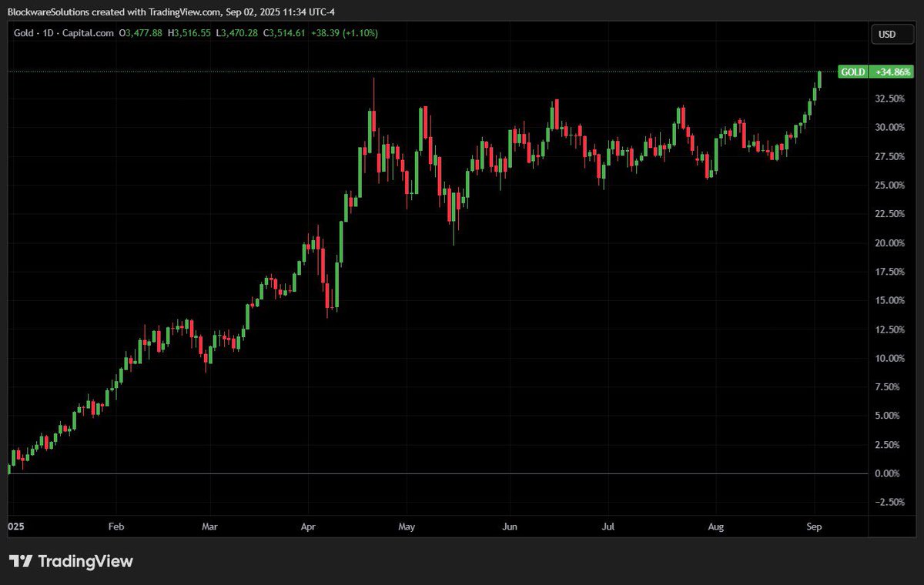Toggle the green percentage change +38.39 (+1.10%)
924x585 pixels.
click(346, 33)
